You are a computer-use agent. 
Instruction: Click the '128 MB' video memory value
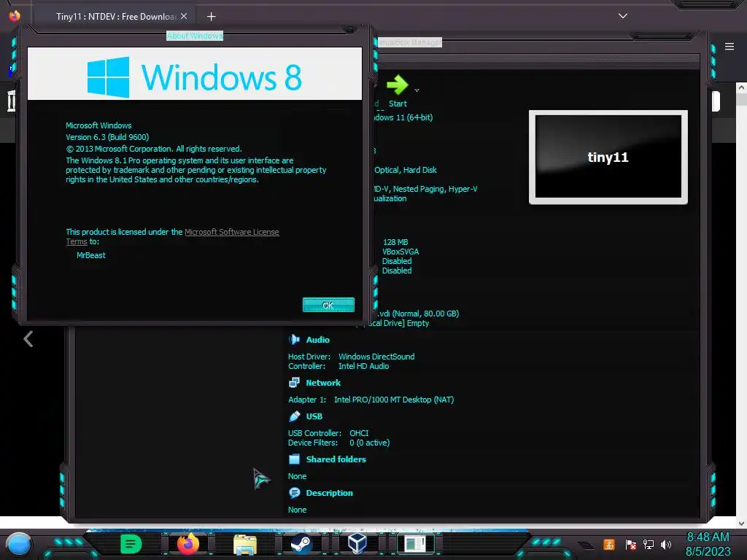point(395,242)
